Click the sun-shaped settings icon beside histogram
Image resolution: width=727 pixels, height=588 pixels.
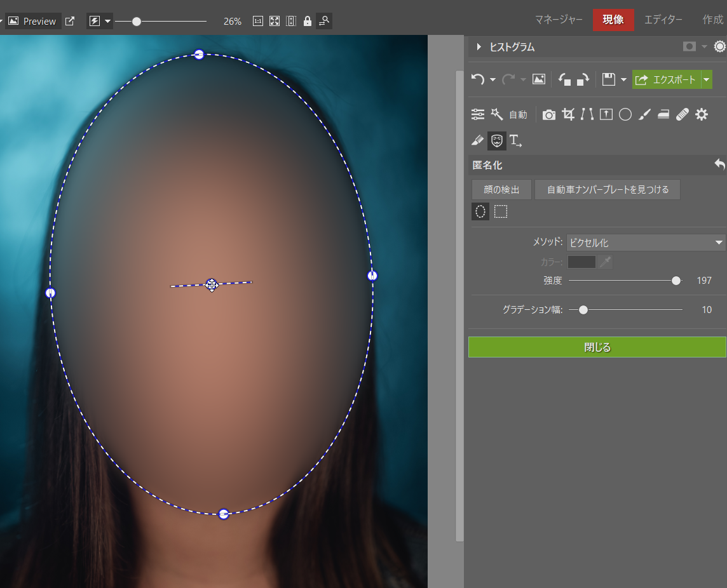pyautogui.click(x=719, y=46)
